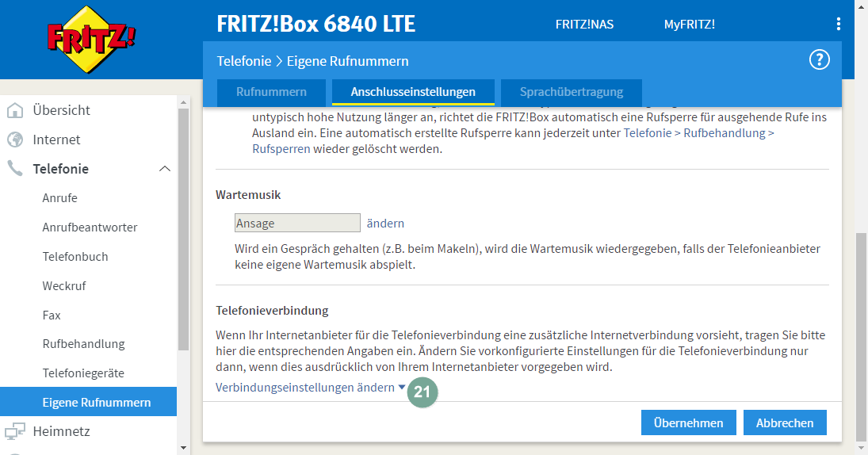Switch to the Sprachübertragung tab

(x=571, y=92)
